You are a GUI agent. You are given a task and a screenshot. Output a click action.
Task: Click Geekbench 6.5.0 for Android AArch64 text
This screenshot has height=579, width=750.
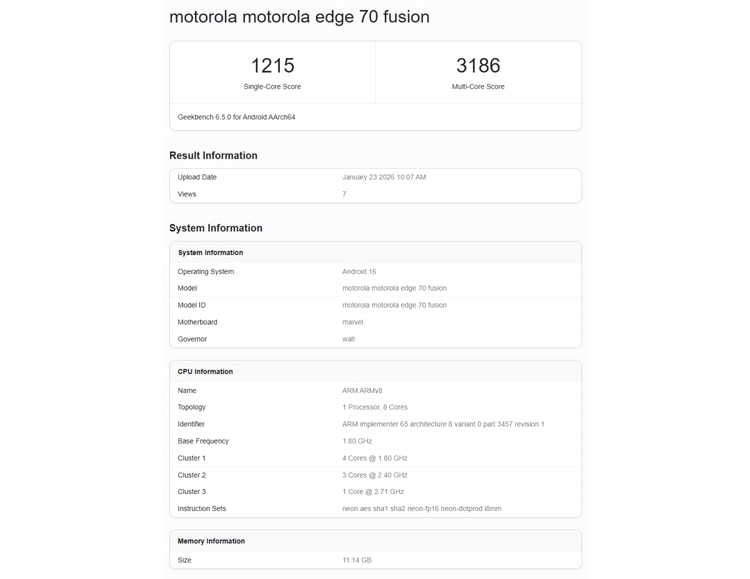click(236, 117)
